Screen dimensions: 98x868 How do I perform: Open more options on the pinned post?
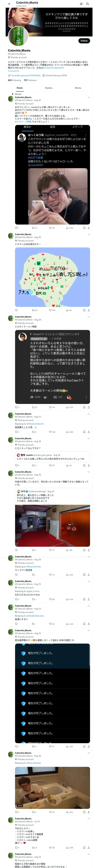pyautogui.click(x=89, y=97)
